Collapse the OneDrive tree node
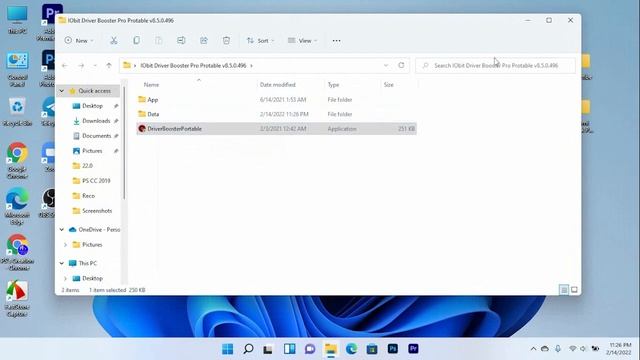This screenshot has width=640, height=360. 62,230
